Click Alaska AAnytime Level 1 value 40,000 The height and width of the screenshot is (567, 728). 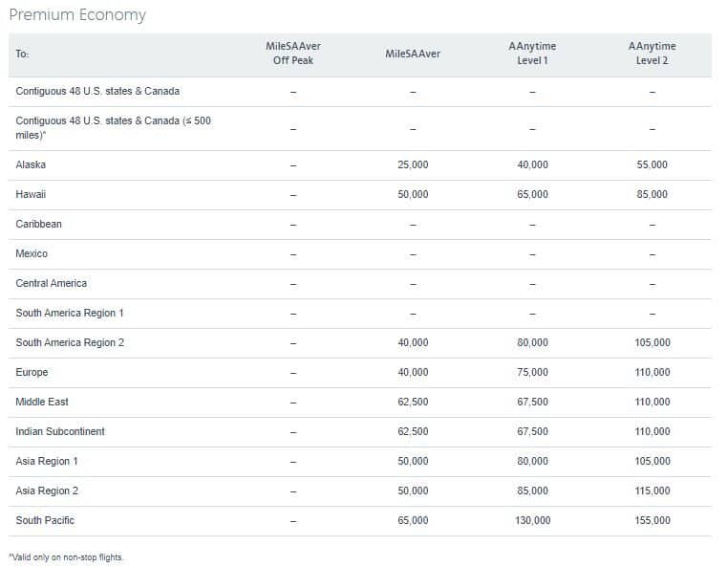tap(532, 165)
